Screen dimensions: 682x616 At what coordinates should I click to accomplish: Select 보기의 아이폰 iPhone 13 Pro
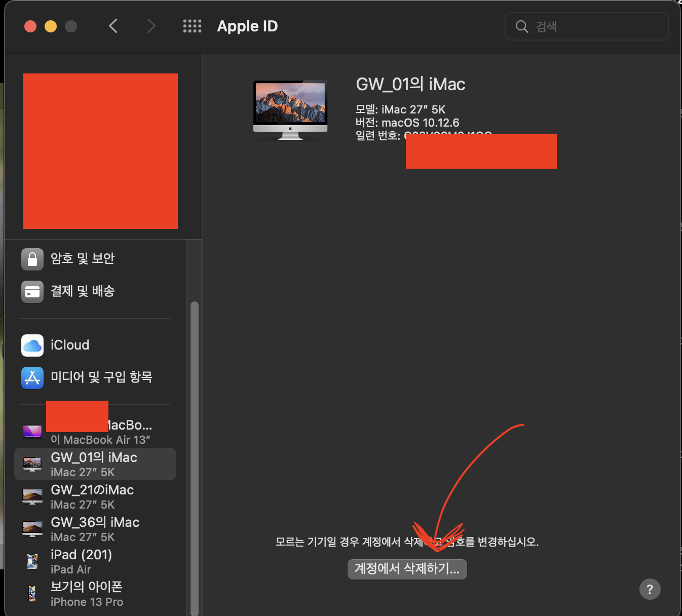95,594
